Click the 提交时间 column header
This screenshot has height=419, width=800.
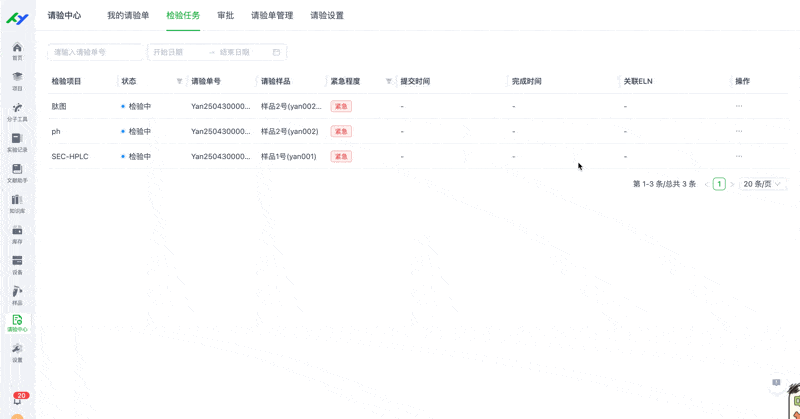pyautogui.click(x=415, y=81)
